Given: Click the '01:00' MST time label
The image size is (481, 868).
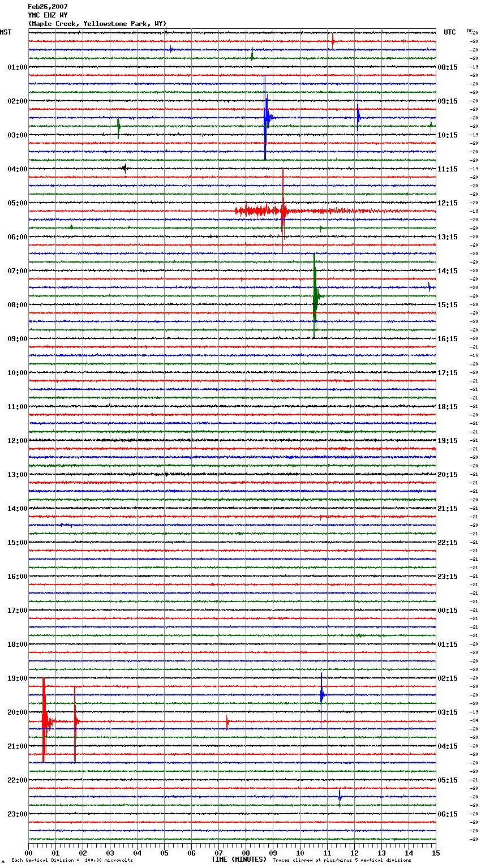Looking at the screenshot, I should [18, 67].
